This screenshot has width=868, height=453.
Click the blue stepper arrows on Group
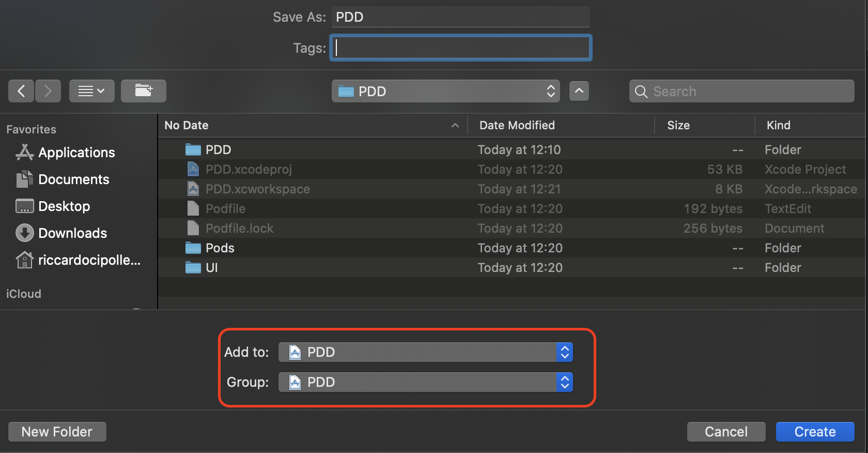565,382
